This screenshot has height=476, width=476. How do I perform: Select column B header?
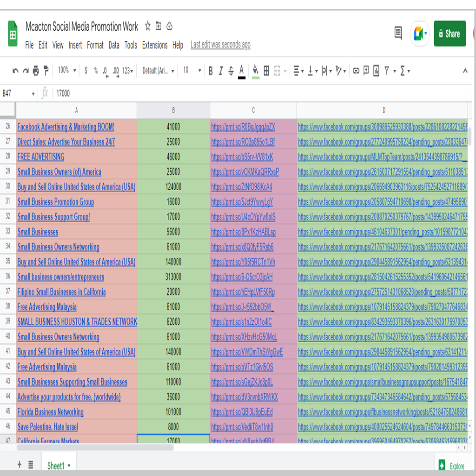(173, 110)
